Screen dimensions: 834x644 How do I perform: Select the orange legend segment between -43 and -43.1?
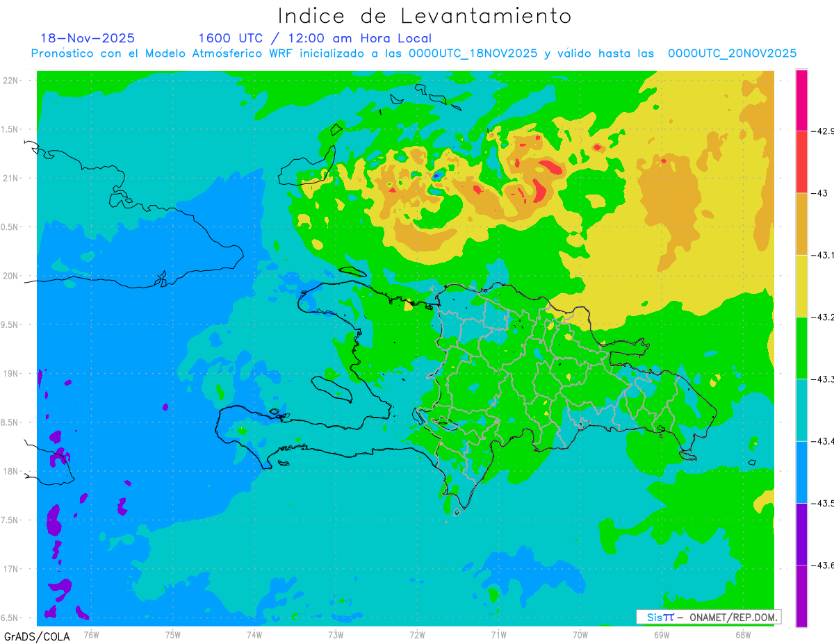801,224
